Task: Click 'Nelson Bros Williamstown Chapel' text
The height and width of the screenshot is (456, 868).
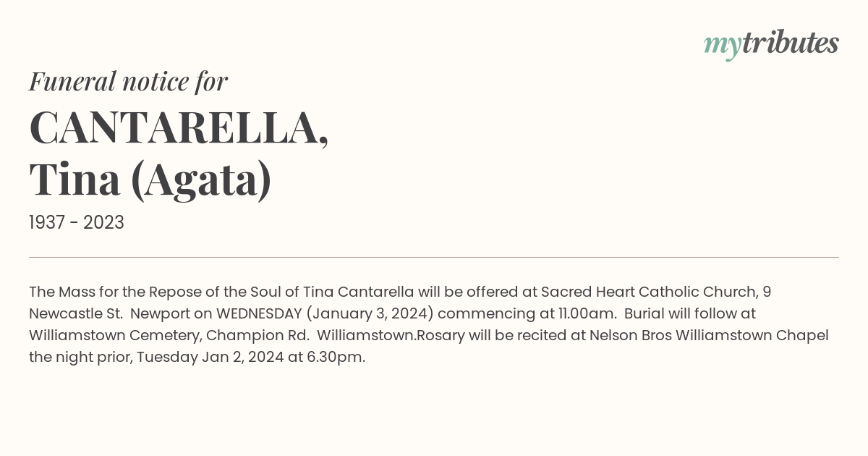Action: [x=709, y=336]
